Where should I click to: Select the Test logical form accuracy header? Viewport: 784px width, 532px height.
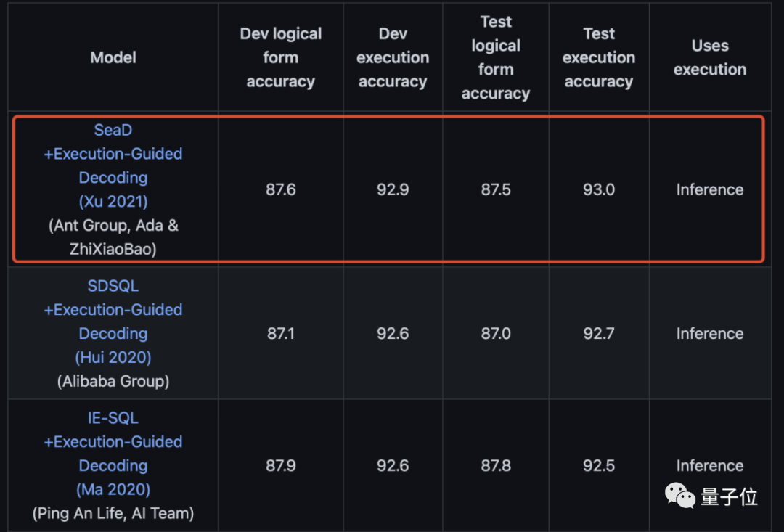(496, 57)
